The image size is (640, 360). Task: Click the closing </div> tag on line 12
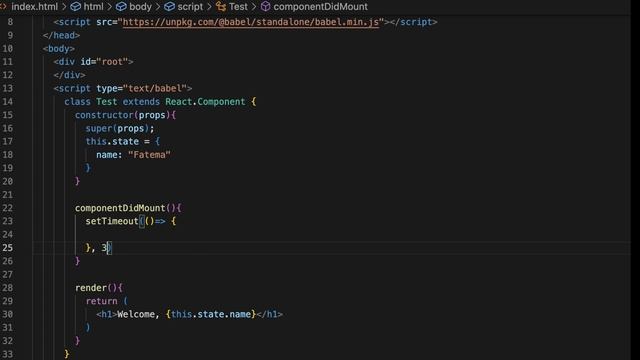(x=69, y=75)
